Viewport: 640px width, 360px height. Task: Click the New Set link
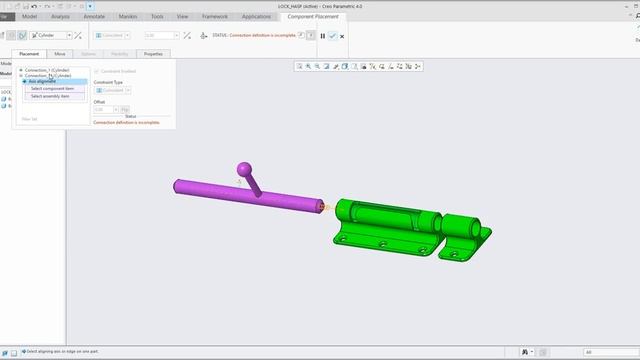(x=29, y=119)
